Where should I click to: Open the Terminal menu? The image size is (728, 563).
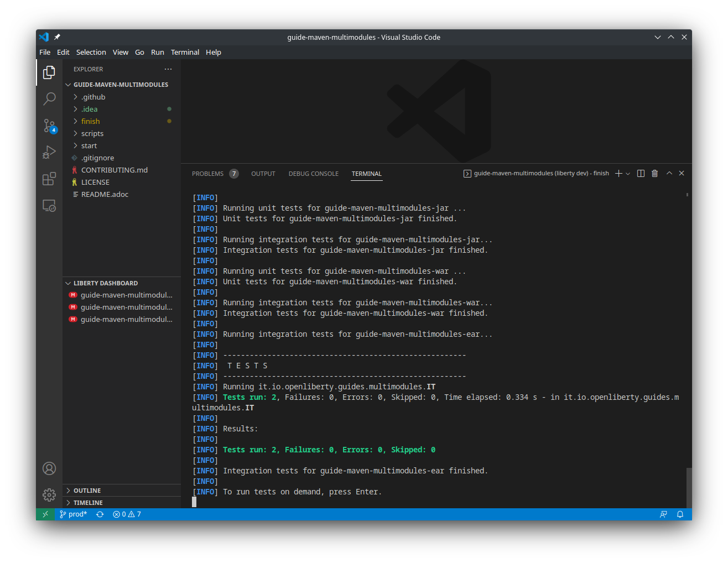(185, 53)
